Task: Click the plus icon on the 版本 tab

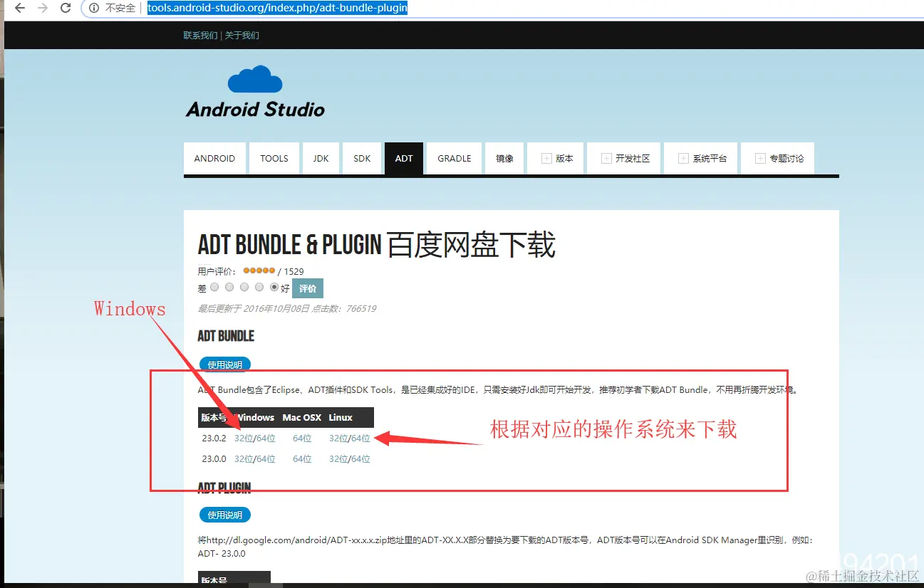Action: 545,158
